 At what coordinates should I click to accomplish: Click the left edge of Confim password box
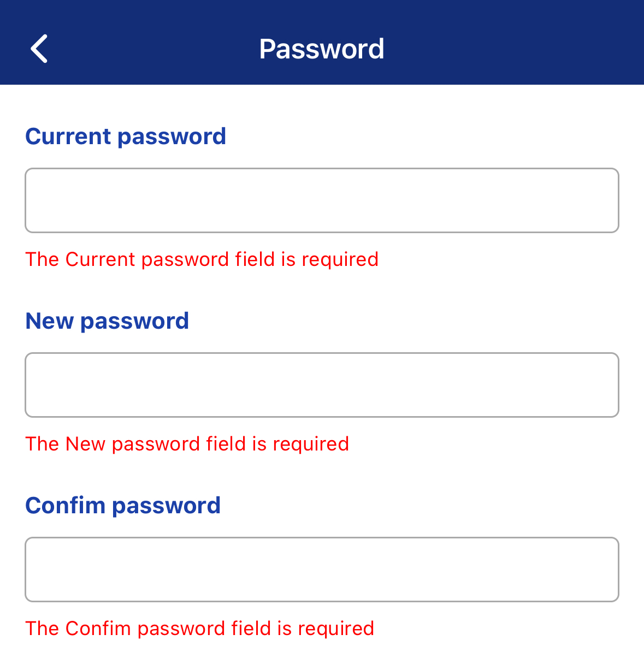click(33, 570)
